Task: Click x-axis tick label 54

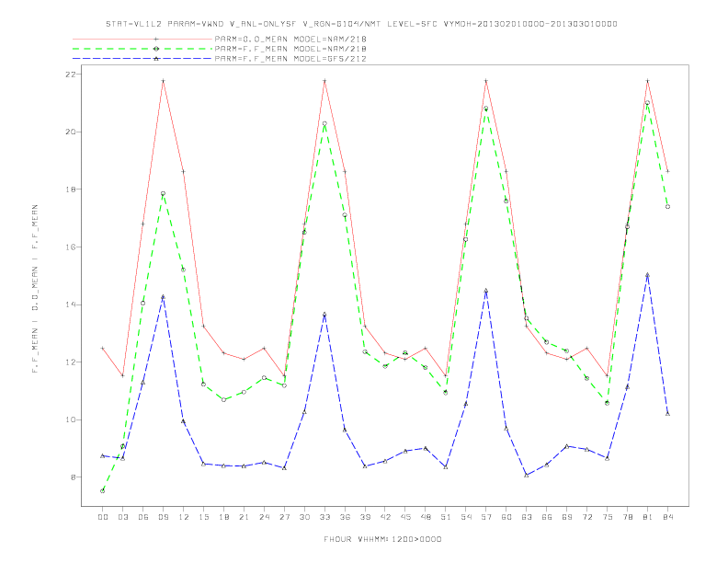Action: (x=466, y=517)
